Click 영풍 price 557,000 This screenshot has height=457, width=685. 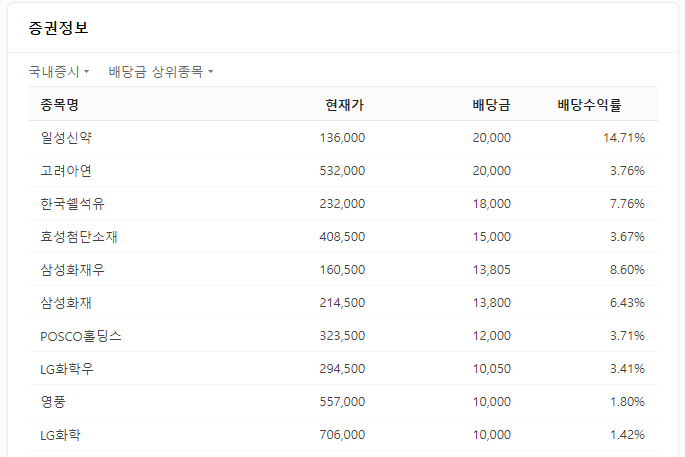click(x=342, y=402)
